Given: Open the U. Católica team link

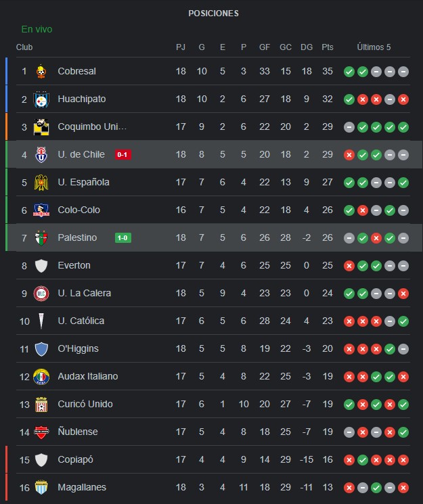Looking at the screenshot, I should click(81, 321).
